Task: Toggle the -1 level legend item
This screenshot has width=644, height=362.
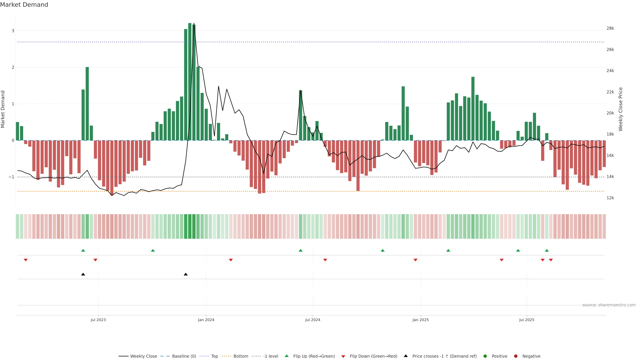Action: 271,356
